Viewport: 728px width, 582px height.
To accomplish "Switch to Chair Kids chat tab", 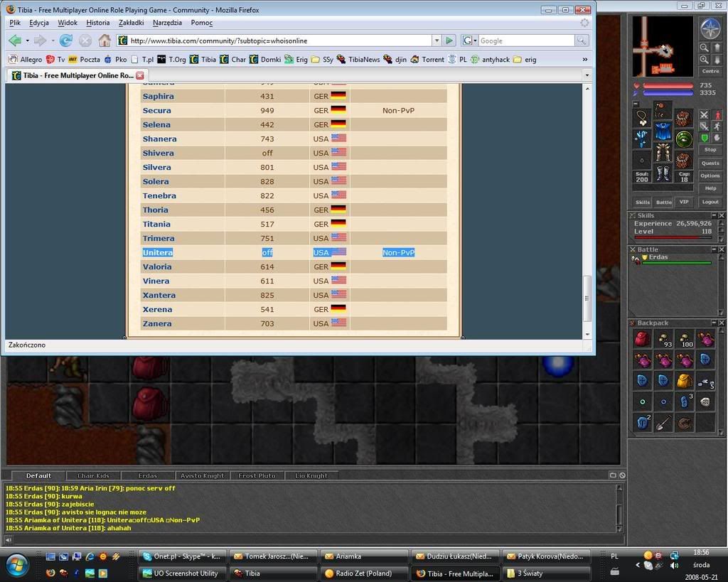I will pos(93,475).
